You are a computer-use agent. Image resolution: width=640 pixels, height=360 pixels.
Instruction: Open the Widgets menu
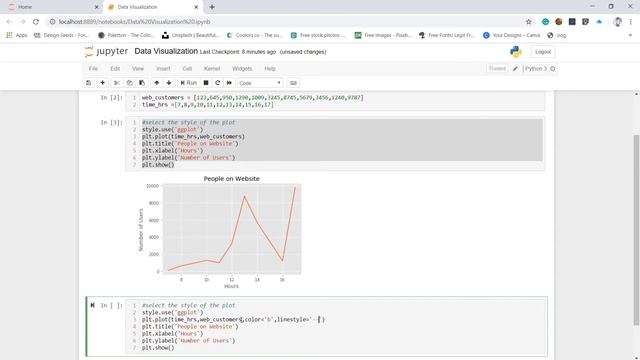coord(242,69)
